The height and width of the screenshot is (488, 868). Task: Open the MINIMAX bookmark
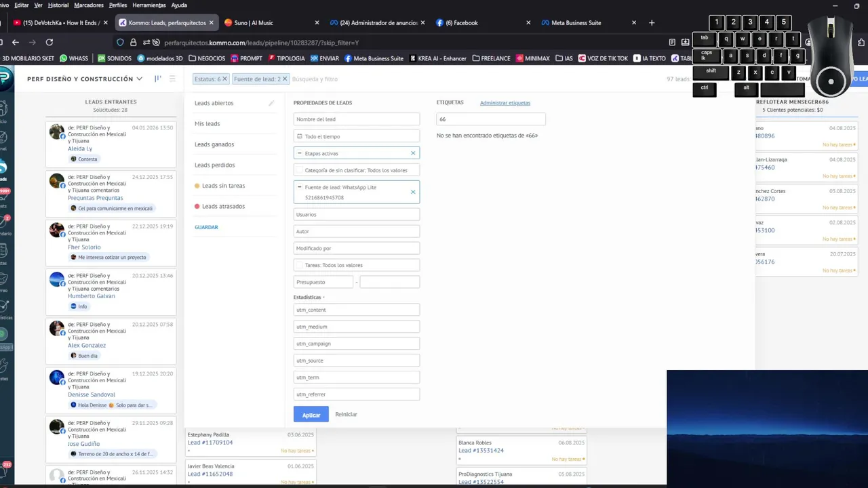tap(532, 58)
